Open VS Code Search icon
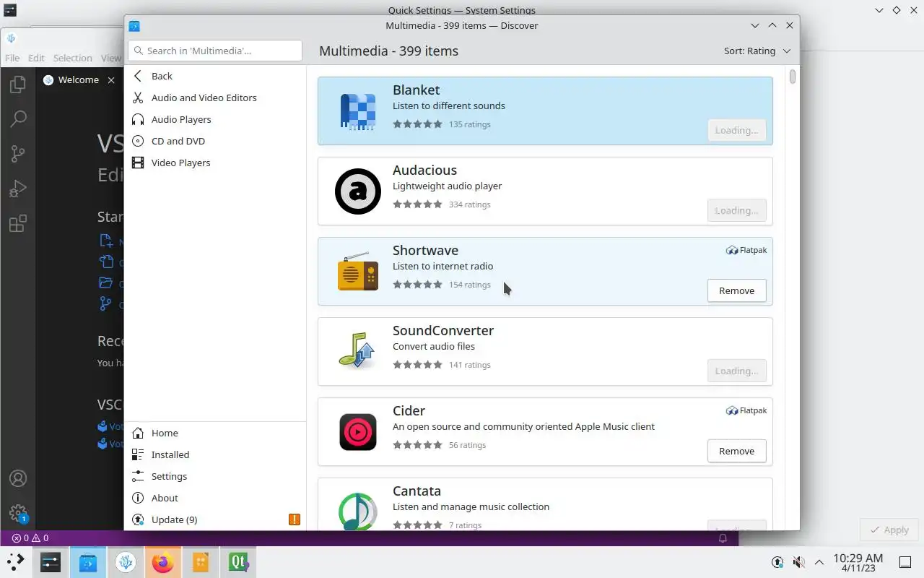The height and width of the screenshot is (578, 924). click(18, 119)
